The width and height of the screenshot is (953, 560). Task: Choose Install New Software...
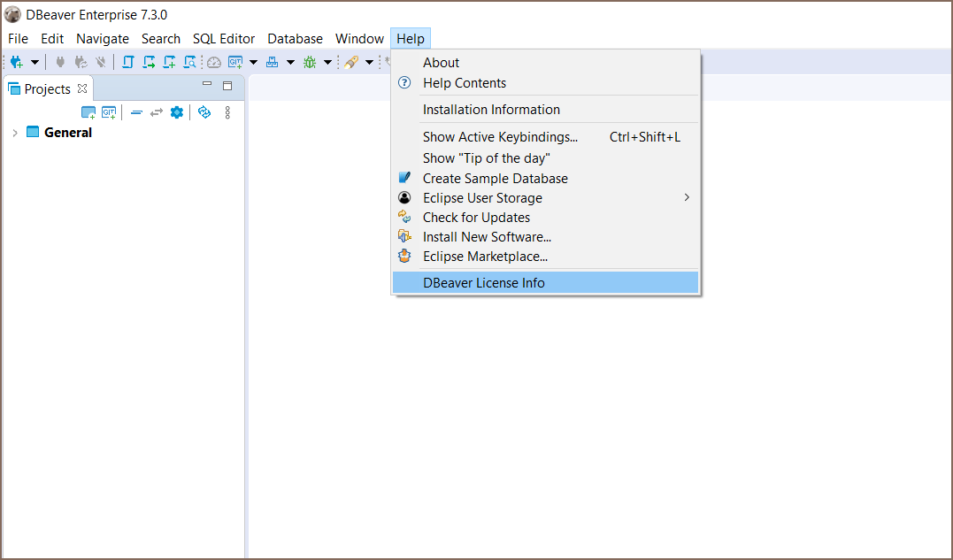pyautogui.click(x=545, y=237)
